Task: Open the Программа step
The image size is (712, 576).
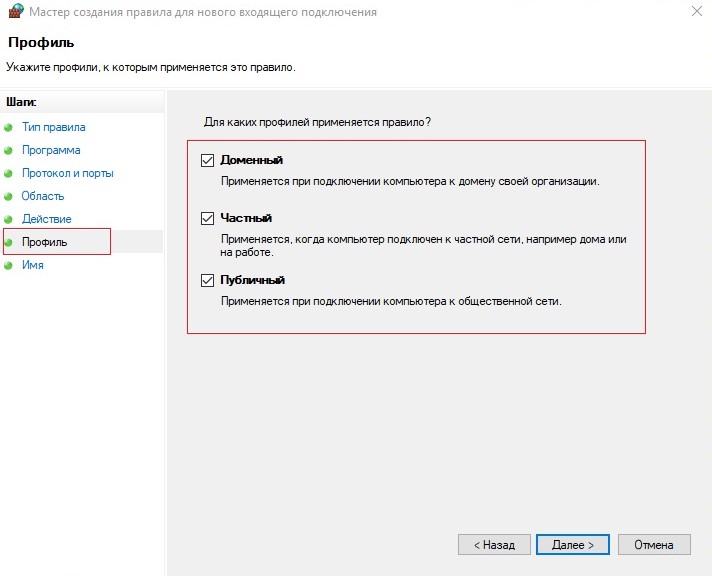Action: pyautogui.click(x=51, y=150)
